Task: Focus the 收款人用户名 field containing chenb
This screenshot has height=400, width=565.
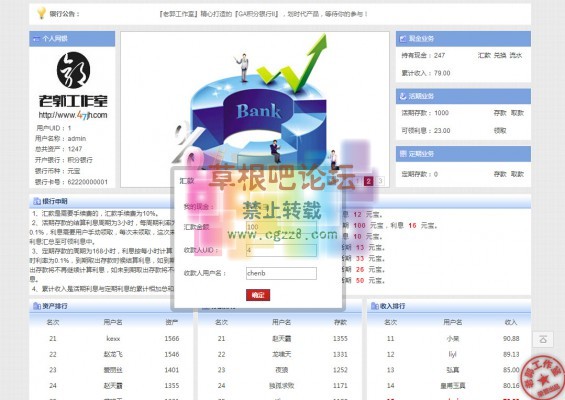Action: pos(281,273)
